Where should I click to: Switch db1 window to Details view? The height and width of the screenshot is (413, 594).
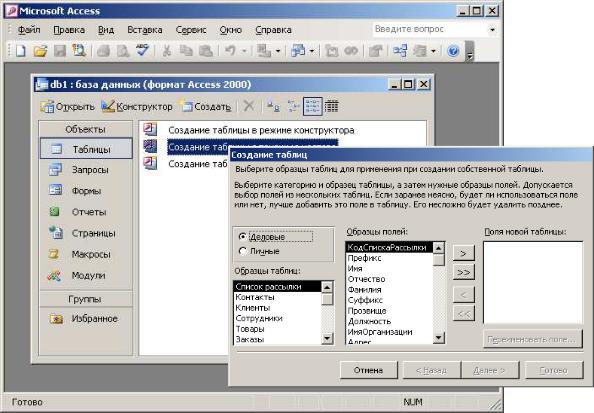pyautogui.click(x=331, y=106)
